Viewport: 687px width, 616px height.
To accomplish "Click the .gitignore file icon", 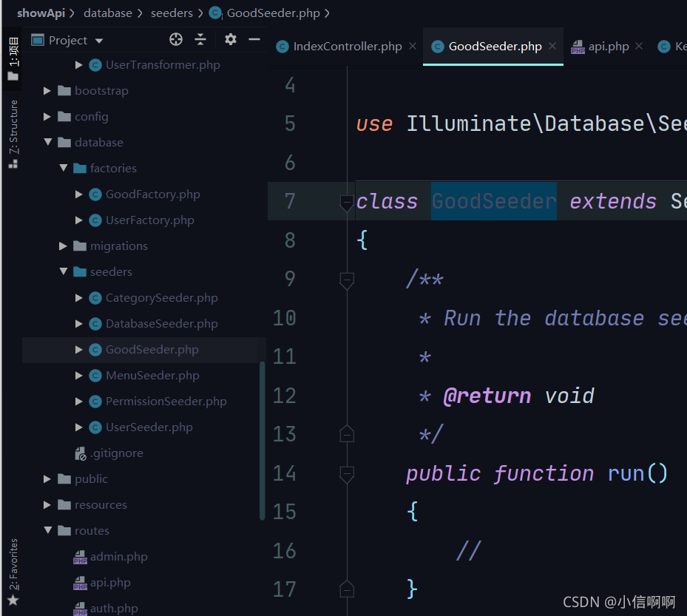I will pos(80,453).
